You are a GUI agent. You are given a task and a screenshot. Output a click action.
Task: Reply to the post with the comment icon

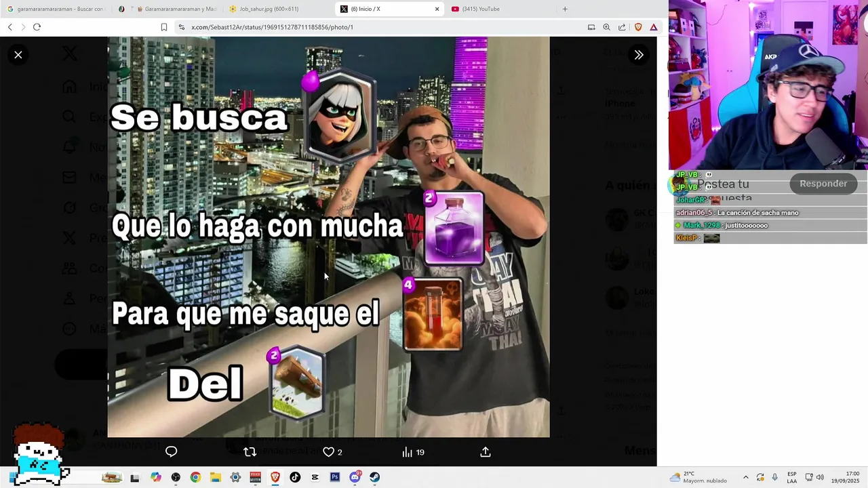coord(171,452)
